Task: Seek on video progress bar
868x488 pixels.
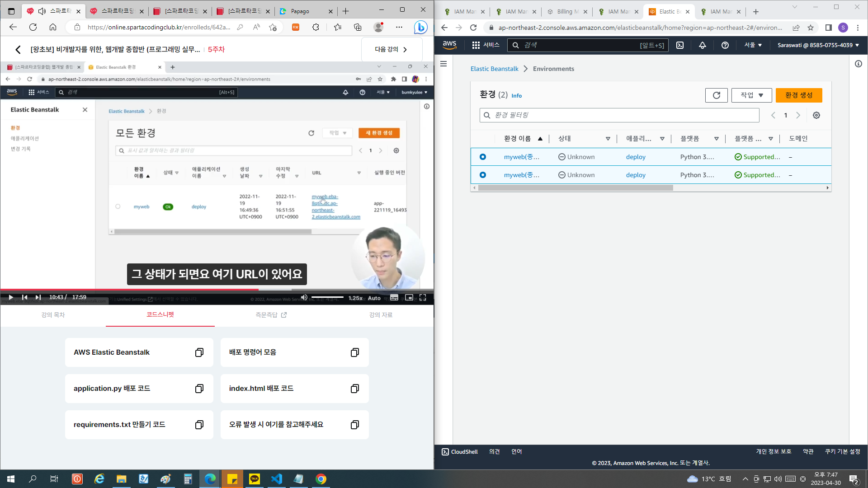Action: [217, 290]
